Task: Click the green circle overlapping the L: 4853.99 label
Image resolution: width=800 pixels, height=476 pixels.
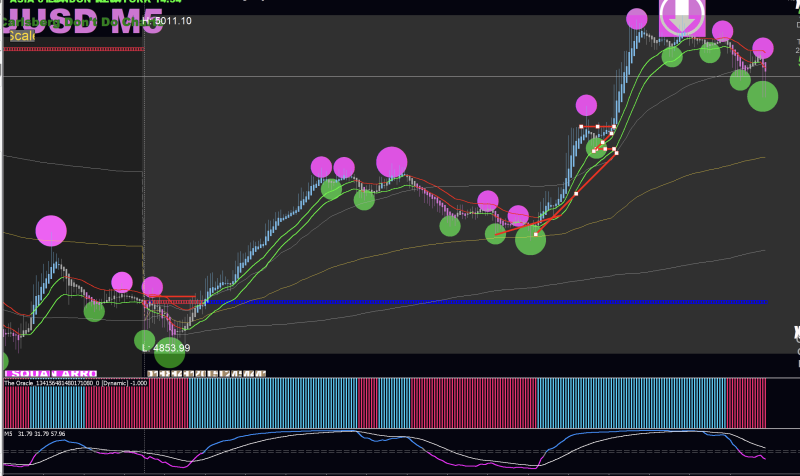Action: pyautogui.click(x=169, y=353)
